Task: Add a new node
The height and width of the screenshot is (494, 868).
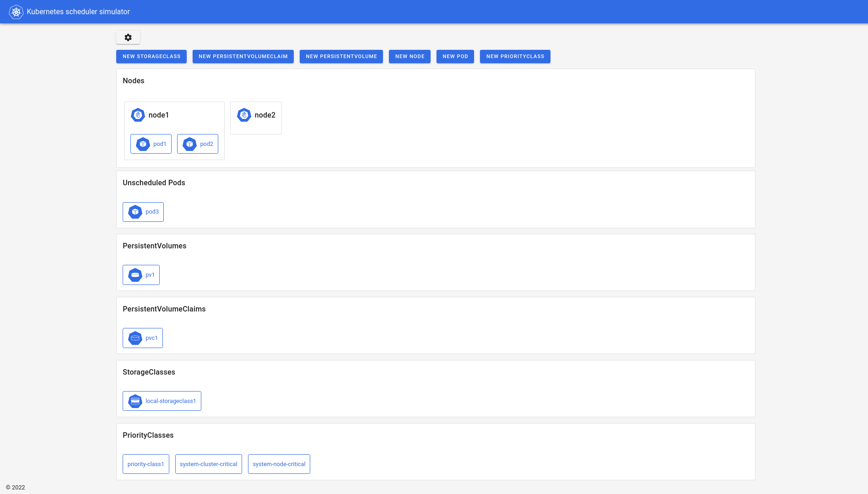Action: click(410, 57)
